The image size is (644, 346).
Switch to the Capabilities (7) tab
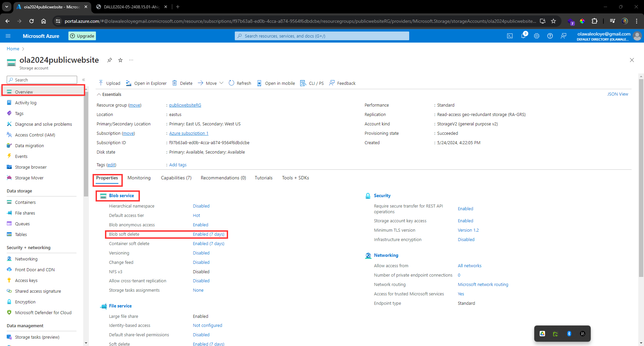pyautogui.click(x=176, y=178)
